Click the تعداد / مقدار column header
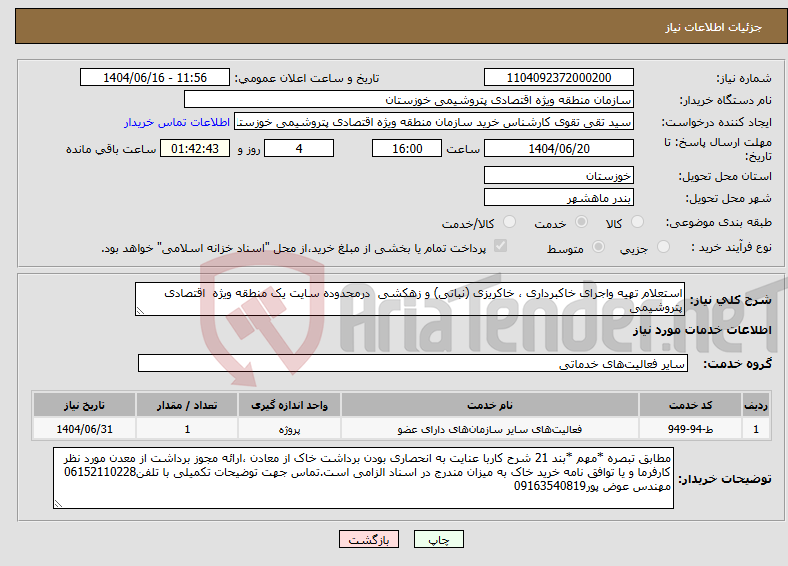Screen dimensions: 788x566 tap(187, 405)
